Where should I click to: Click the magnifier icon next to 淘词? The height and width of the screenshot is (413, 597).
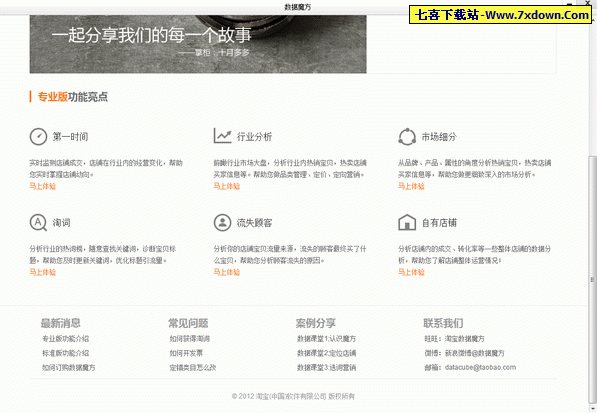pyautogui.click(x=38, y=223)
